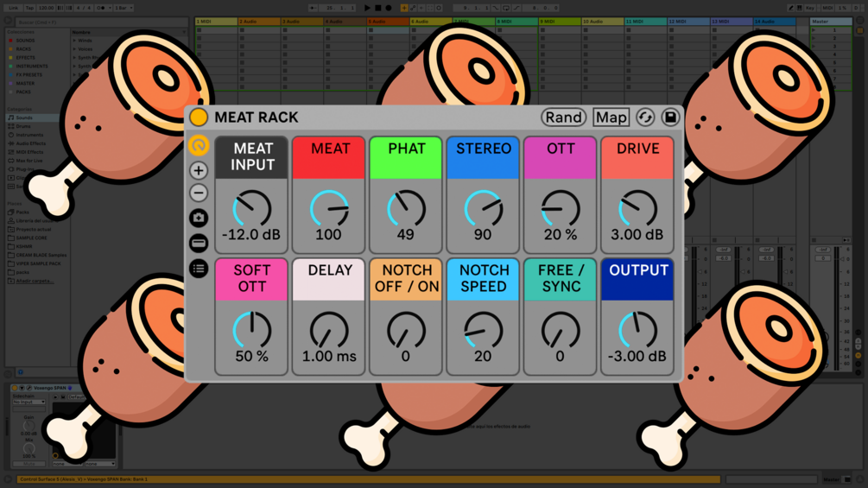Click the Stop button in transport
This screenshot has height=488, width=868.
pos(378,9)
